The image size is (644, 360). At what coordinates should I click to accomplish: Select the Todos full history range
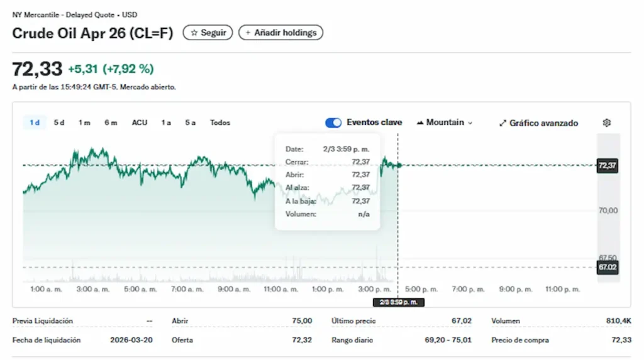pos(220,123)
